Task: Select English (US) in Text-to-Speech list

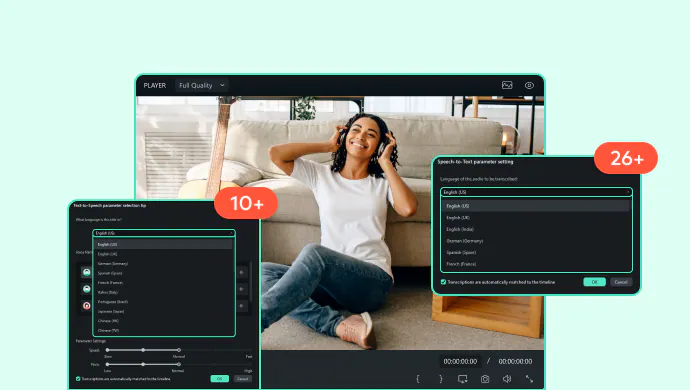Action: pyautogui.click(x=163, y=244)
